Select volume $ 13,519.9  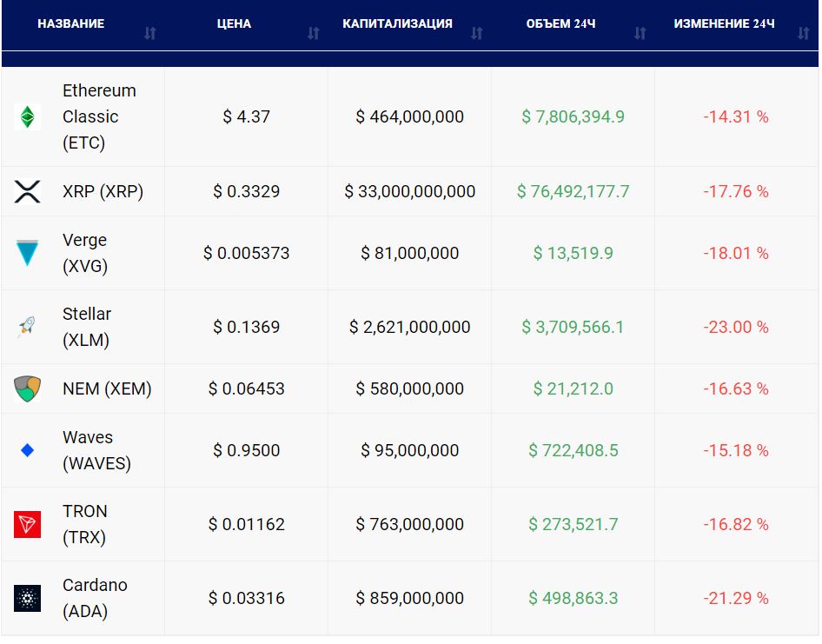tap(573, 253)
